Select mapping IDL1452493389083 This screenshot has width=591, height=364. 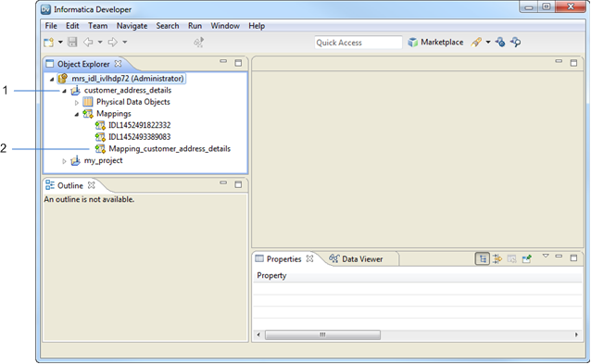point(140,137)
